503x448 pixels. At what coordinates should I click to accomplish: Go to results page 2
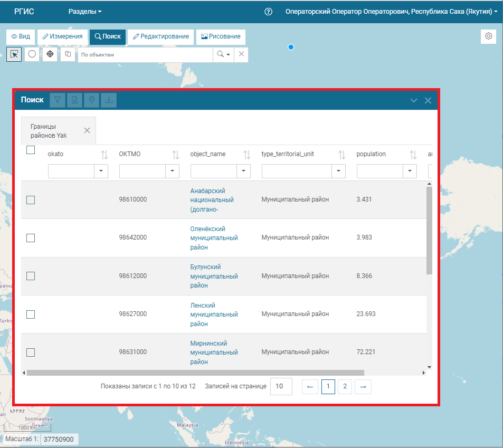[345, 386]
